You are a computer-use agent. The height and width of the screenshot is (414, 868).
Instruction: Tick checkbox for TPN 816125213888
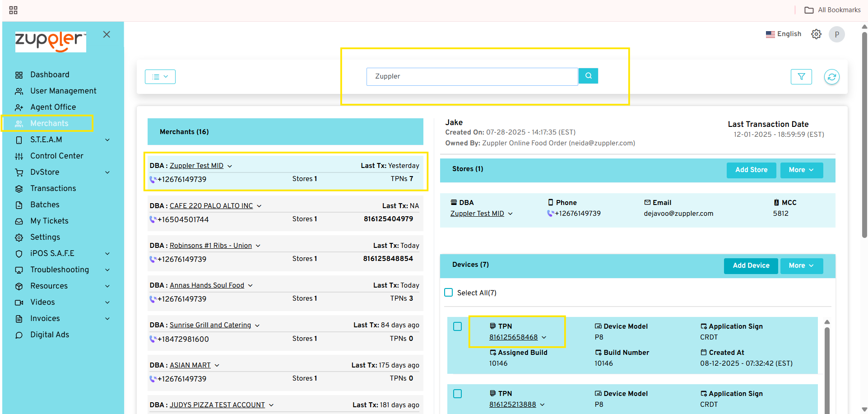pyautogui.click(x=457, y=394)
